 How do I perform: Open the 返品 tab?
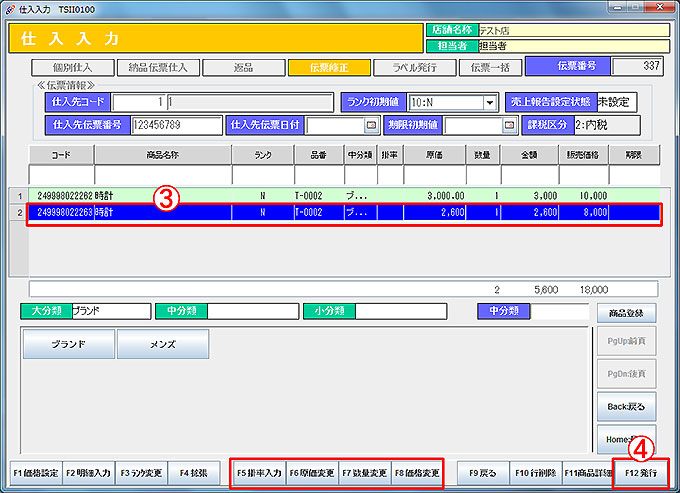[x=243, y=68]
